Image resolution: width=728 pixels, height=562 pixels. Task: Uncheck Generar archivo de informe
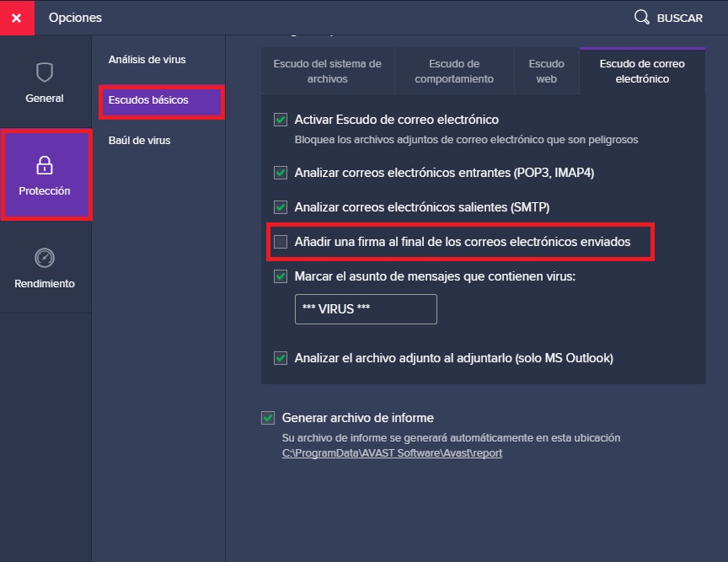pos(268,417)
